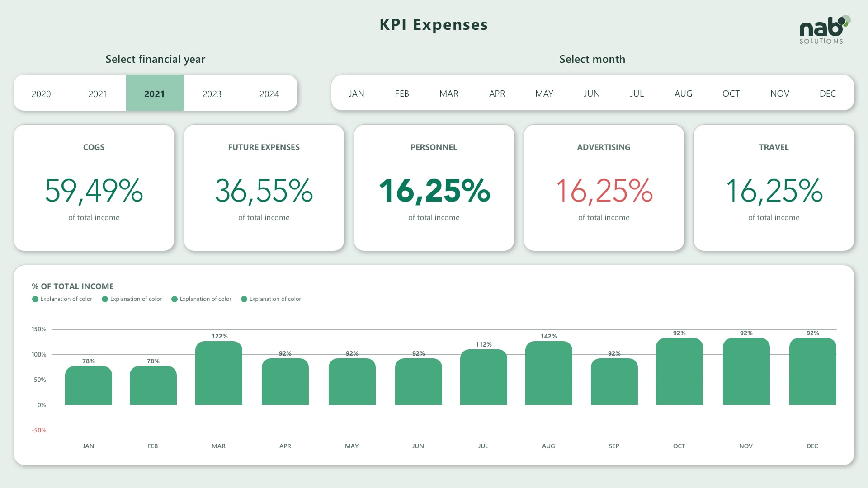Select DEC in month selector

tap(827, 94)
